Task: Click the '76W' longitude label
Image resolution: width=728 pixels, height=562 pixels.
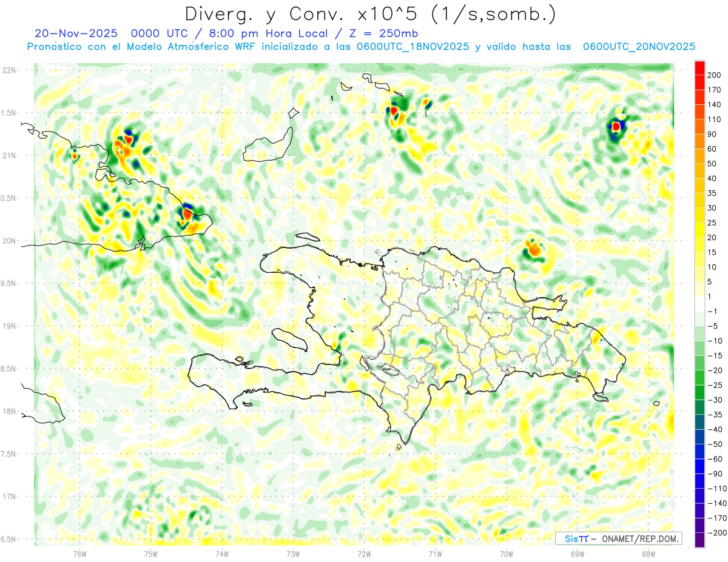Action: 79,554
